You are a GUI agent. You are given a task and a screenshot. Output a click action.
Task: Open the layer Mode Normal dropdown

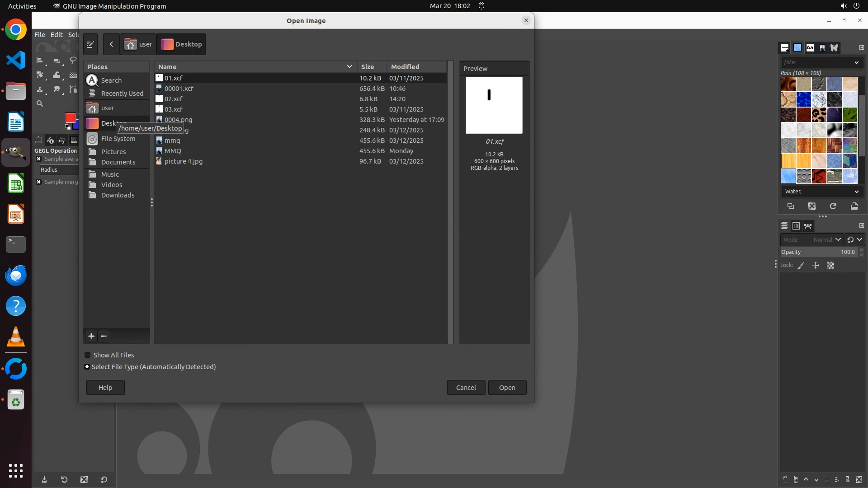point(826,240)
